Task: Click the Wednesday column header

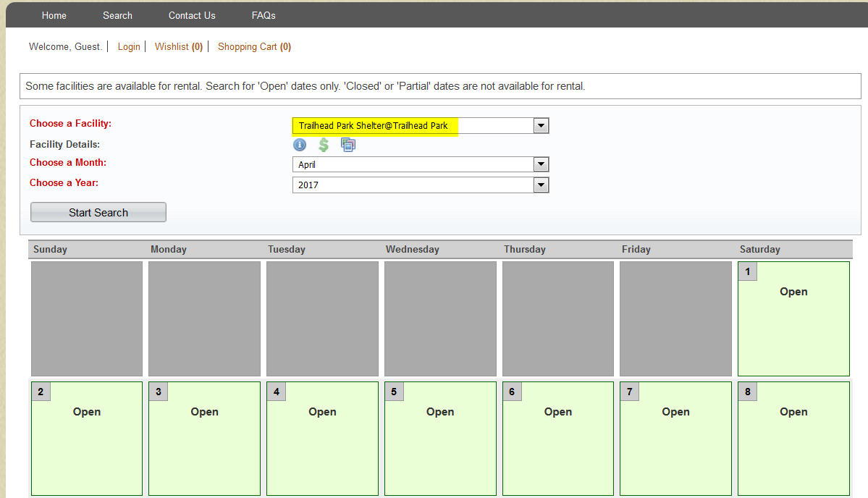Action: click(x=413, y=249)
